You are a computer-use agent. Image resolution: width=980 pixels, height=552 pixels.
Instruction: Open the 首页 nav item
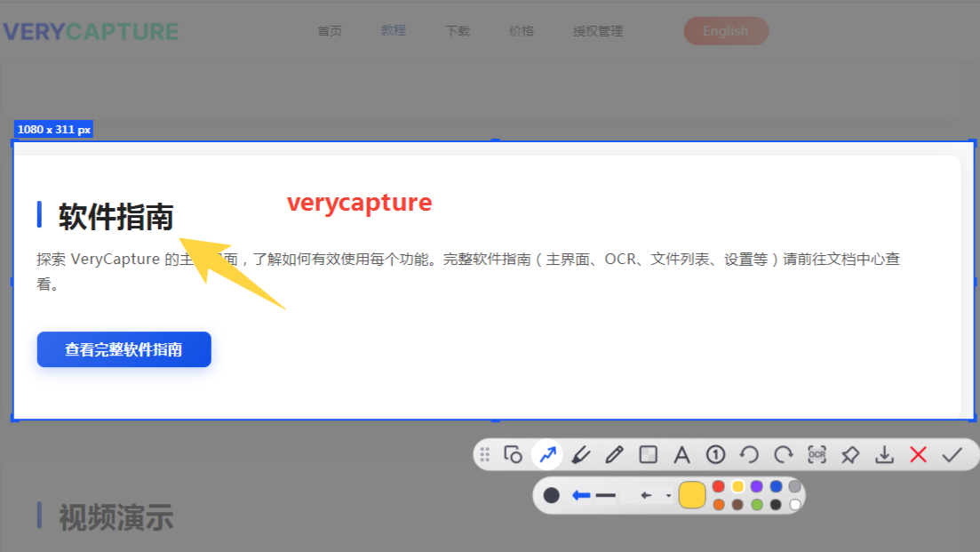coord(330,31)
